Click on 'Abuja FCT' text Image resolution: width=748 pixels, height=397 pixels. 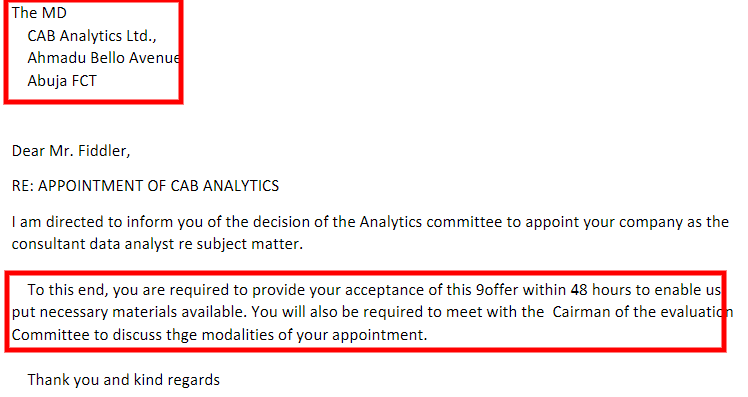point(62,81)
